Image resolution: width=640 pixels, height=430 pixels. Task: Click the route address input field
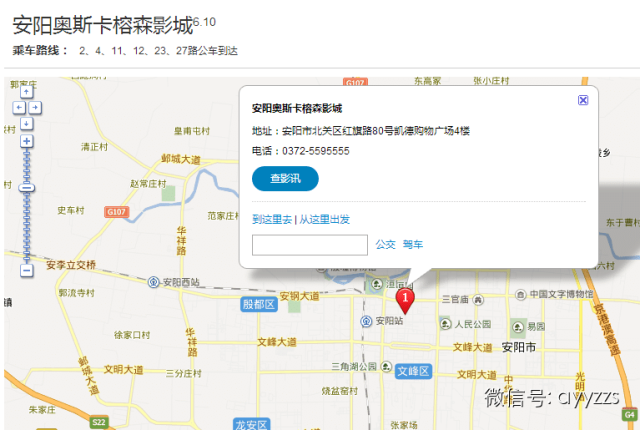(310, 245)
